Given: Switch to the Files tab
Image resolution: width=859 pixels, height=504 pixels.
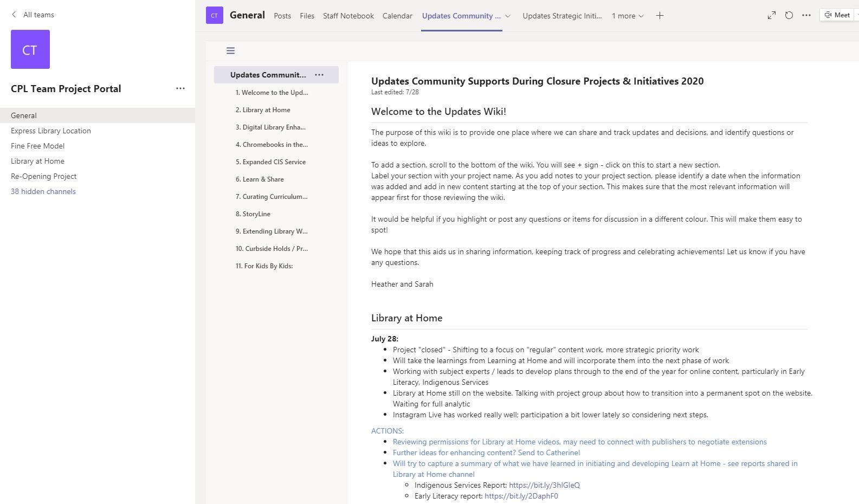Looking at the screenshot, I should pos(307,16).
